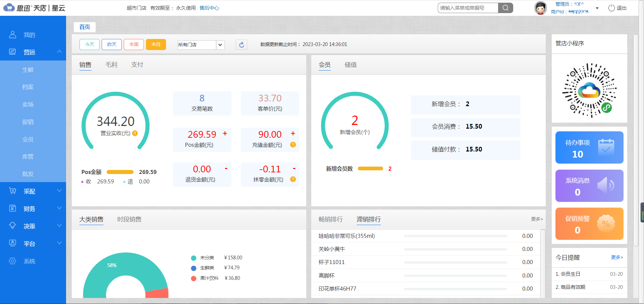The width and height of the screenshot is (644, 304).
Task: Click the search magnifier icon
Action: click(505, 8)
